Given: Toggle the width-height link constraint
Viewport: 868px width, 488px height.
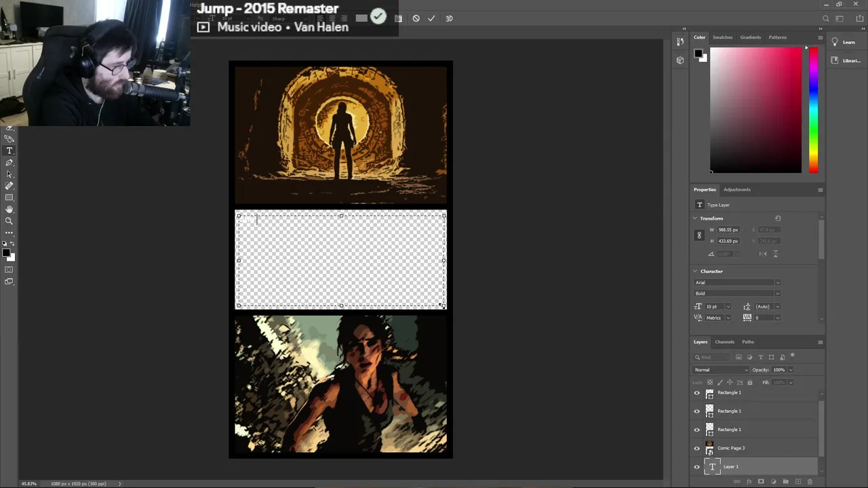Looking at the screenshot, I should [x=699, y=235].
